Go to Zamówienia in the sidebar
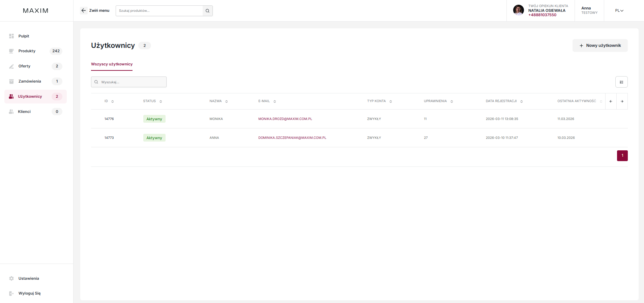 (30, 81)
